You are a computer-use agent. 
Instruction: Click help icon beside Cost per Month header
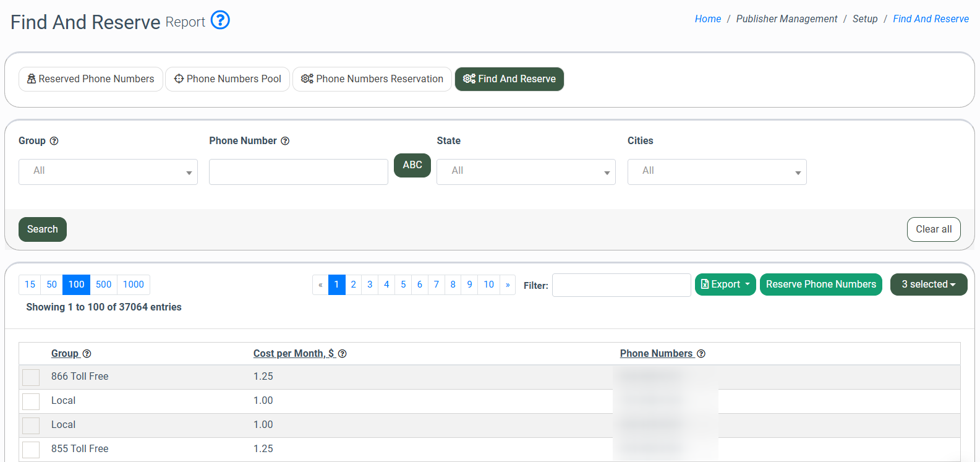click(342, 354)
